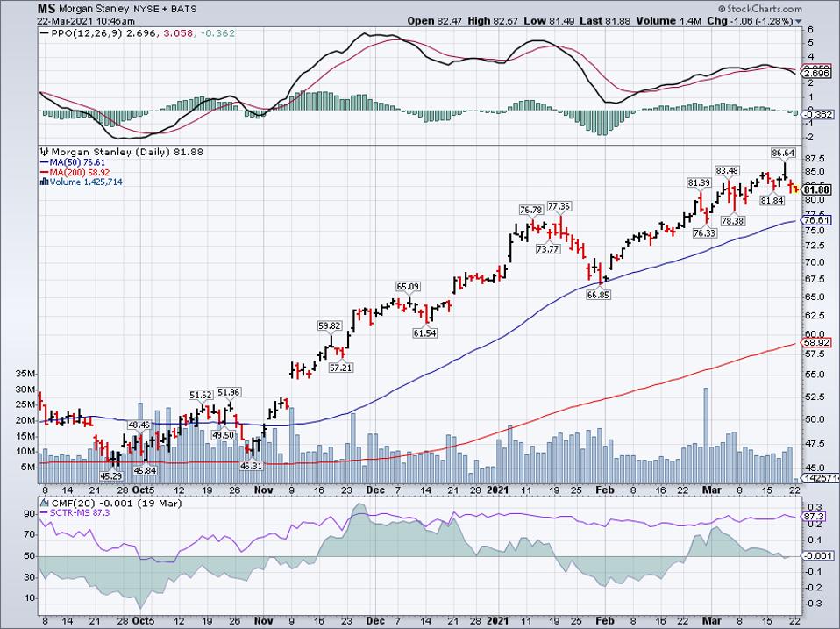The height and width of the screenshot is (629, 840).
Task: Click the red MA(200) line marker
Action: coord(44,172)
